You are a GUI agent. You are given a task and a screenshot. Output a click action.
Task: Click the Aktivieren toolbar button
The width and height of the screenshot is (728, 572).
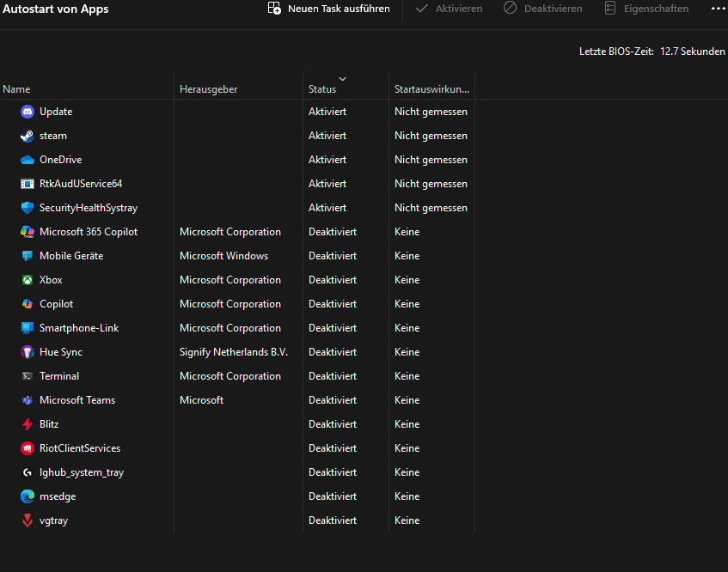point(449,9)
